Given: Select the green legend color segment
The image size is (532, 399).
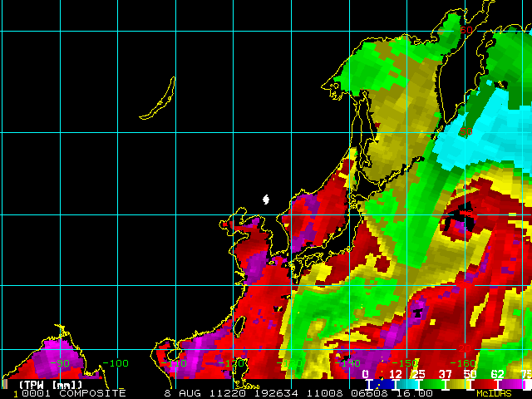Looking at the screenshot, I should [x=432, y=384].
